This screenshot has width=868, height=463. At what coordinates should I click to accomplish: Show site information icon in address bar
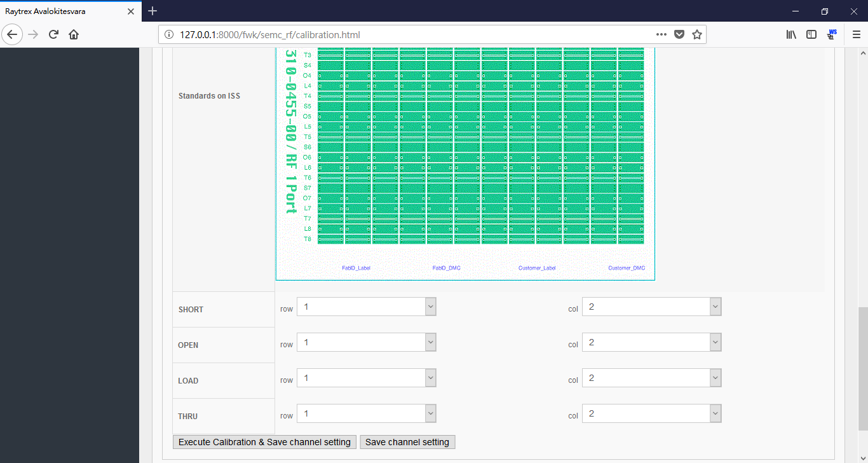pyautogui.click(x=169, y=35)
